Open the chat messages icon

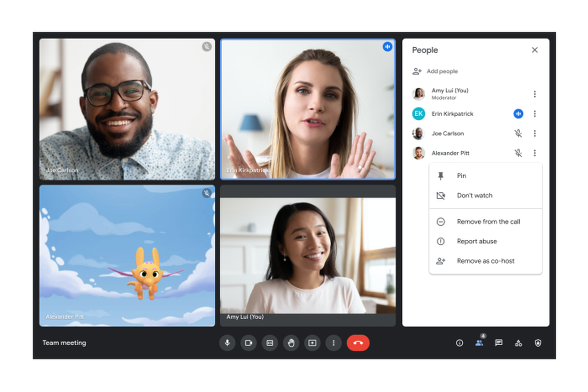[499, 343]
